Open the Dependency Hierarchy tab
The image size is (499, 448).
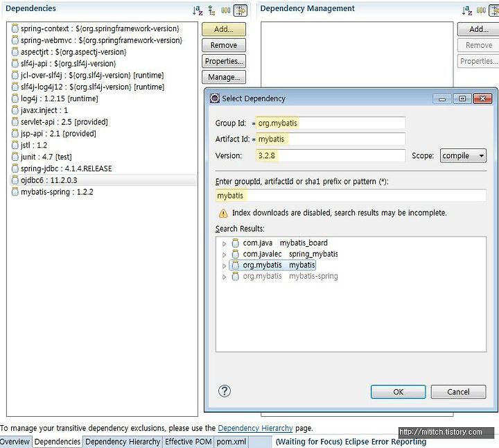click(x=123, y=442)
